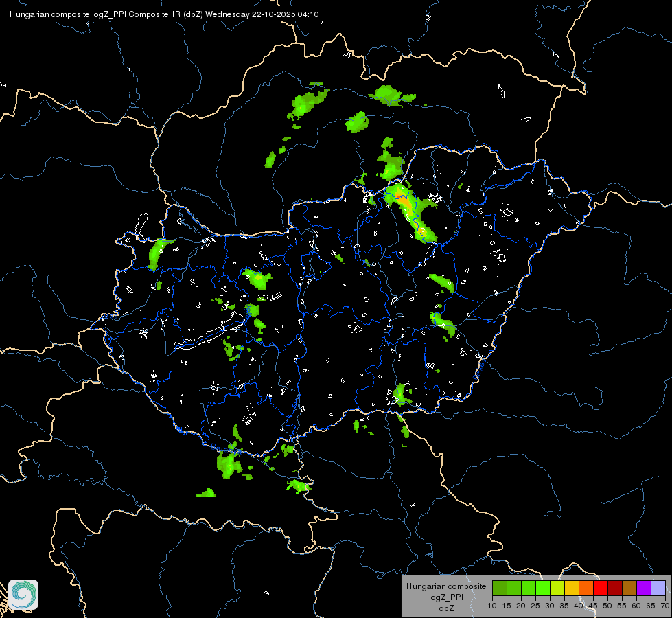Click the 55-60 dBZ brown swatch
Screen dimensions: 672x618
coord(629,588)
